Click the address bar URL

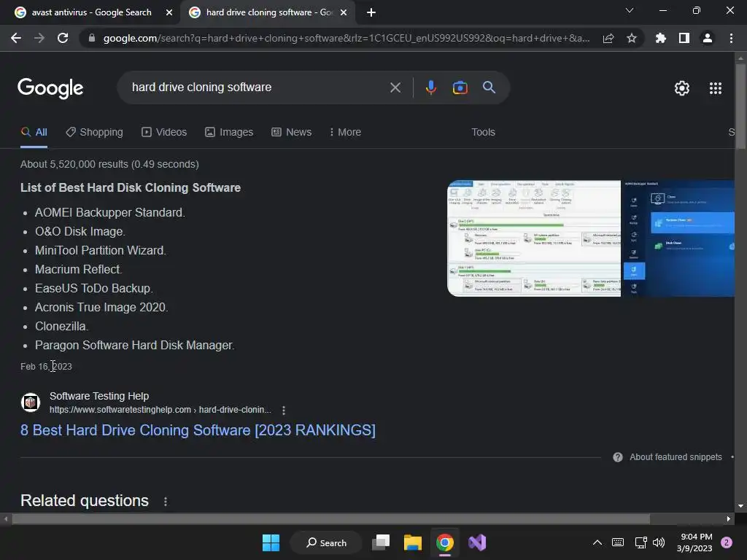pos(346,38)
